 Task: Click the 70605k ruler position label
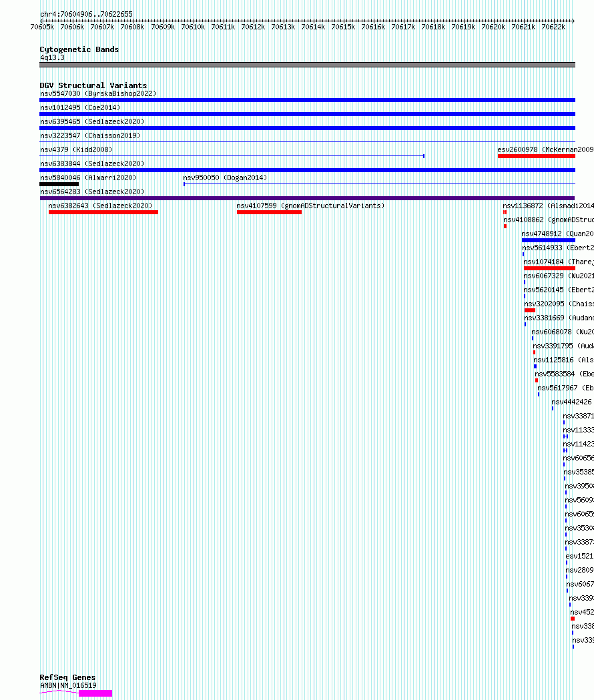click(42, 27)
